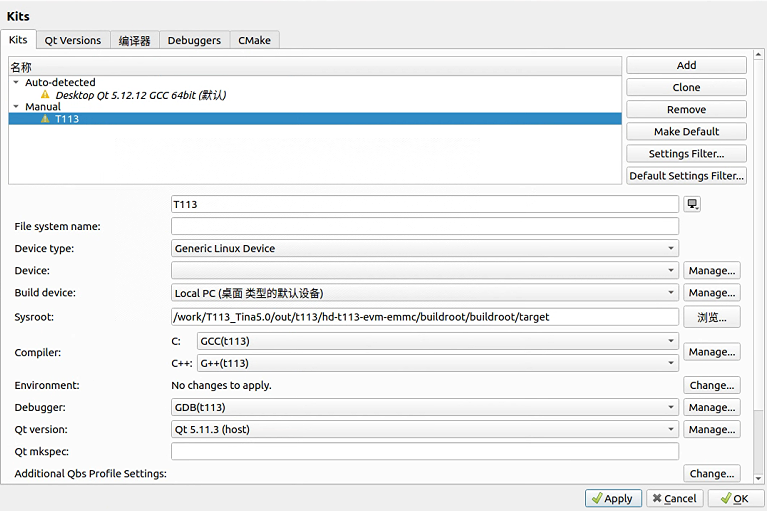Collapse the Auto-detected kits group
This screenshot has width=767, height=511.
pyautogui.click(x=16, y=83)
